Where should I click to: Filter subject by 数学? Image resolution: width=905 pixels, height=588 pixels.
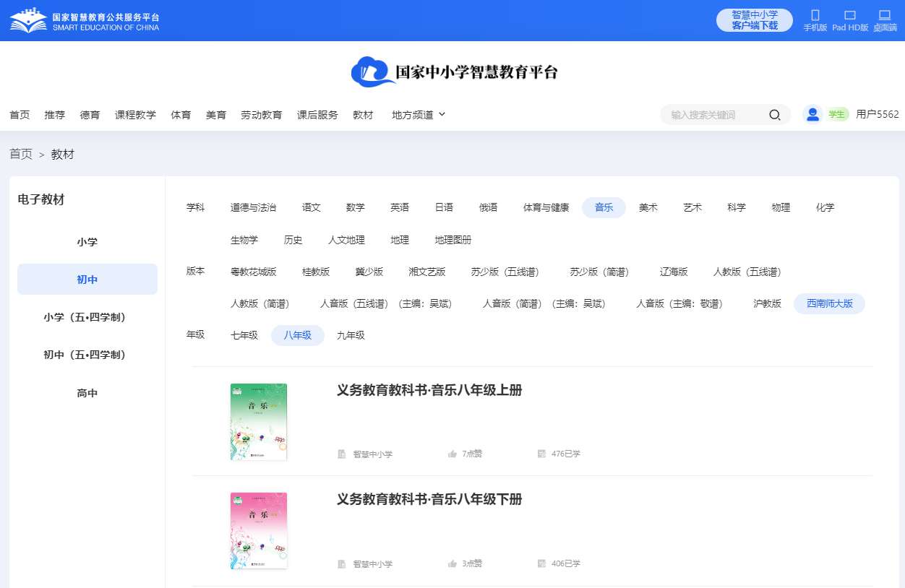point(356,207)
